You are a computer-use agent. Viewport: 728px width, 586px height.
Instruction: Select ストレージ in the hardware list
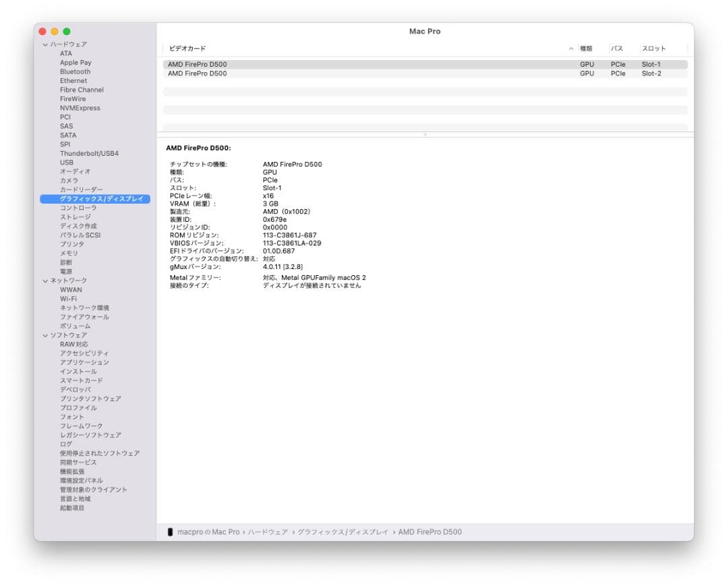(x=73, y=216)
